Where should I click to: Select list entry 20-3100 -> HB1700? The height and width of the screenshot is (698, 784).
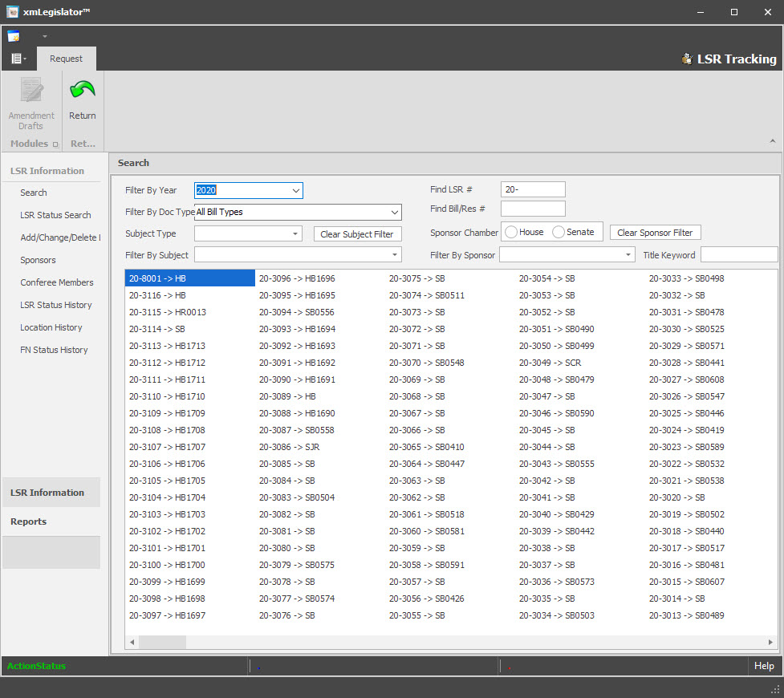(x=167, y=565)
